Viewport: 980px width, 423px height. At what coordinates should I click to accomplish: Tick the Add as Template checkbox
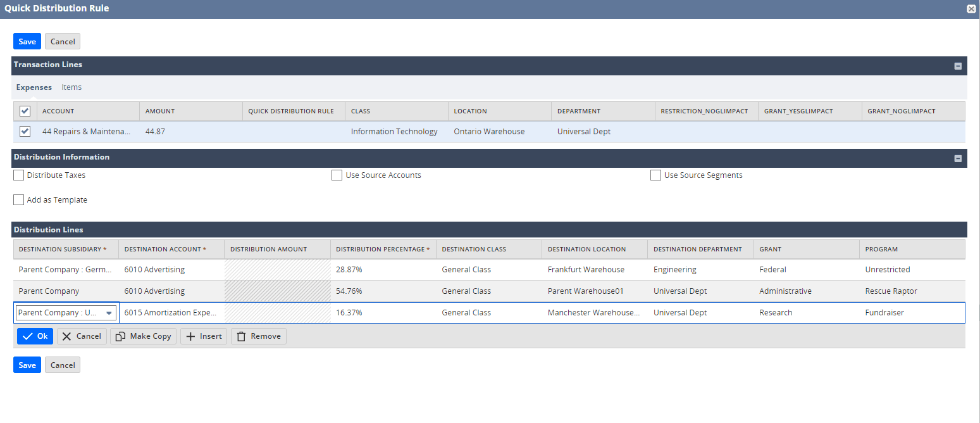click(x=19, y=200)
